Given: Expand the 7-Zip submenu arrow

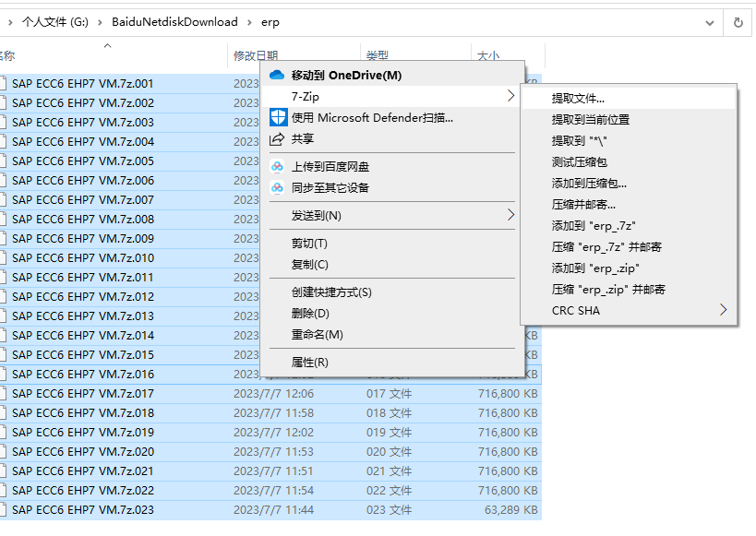Looking at the screenshot, I should [x=511, y=96].
